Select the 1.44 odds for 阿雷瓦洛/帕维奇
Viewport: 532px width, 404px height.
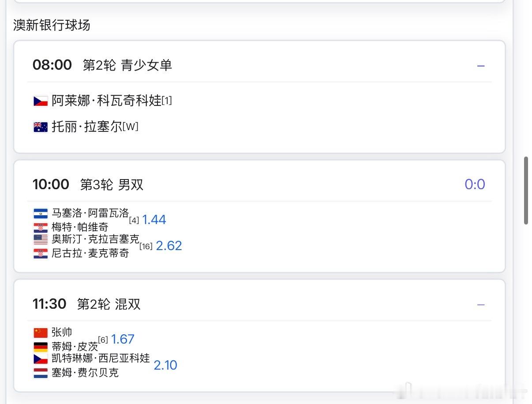154,220
